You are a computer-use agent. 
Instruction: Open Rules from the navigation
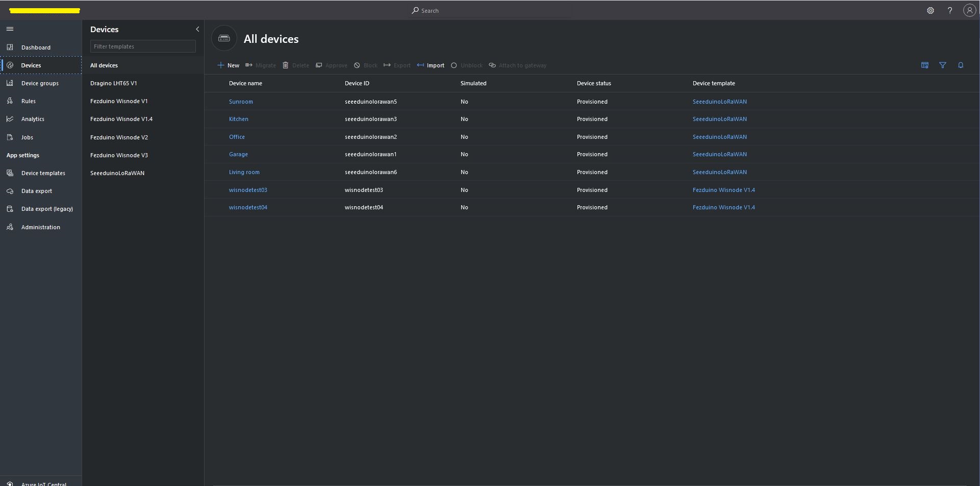29,101
